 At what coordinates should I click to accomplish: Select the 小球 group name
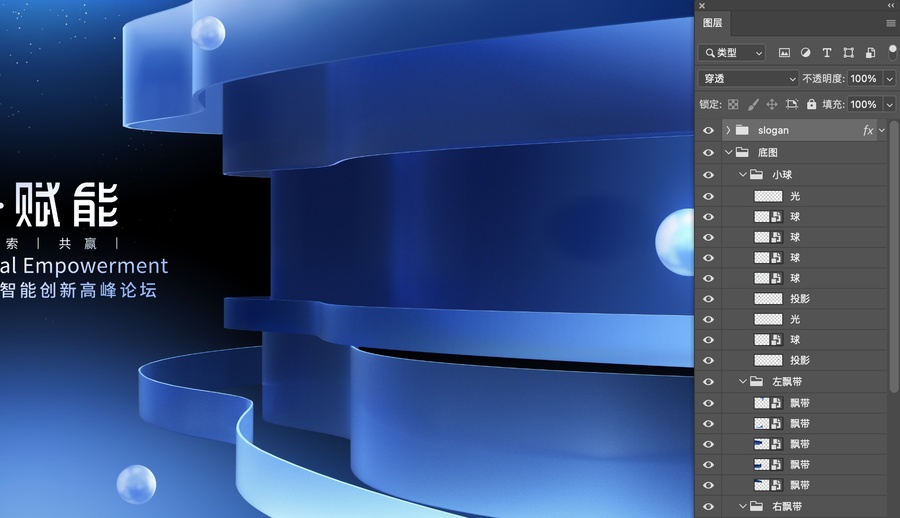pos(782,175)
